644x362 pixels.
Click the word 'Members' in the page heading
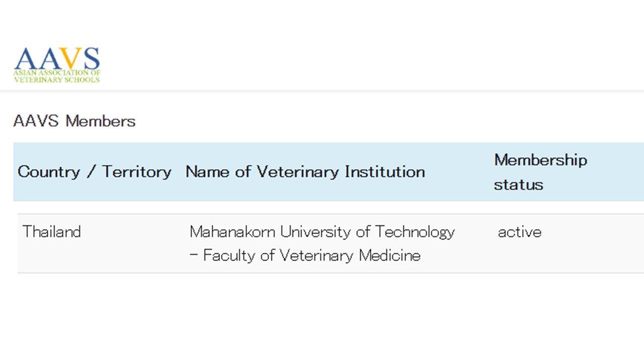tap(101, 121)
